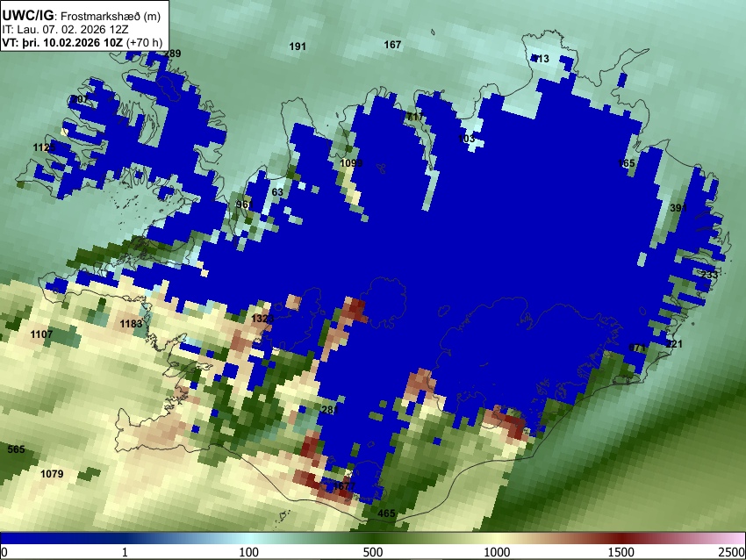Click the initial time 'IT: Lau. 07. 02. 2026 12Z'
Image resolution: width=746 pixels, height=560 pixels.
[65, 30]
